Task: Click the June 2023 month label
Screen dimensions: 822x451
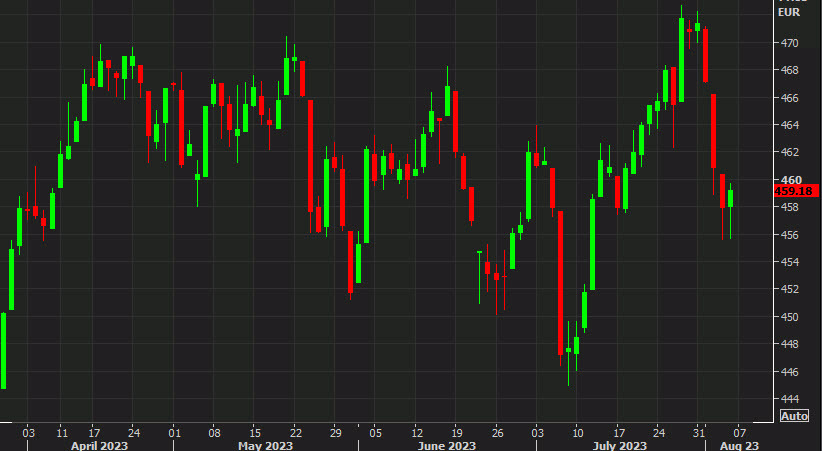Action: tap(447, 446)
